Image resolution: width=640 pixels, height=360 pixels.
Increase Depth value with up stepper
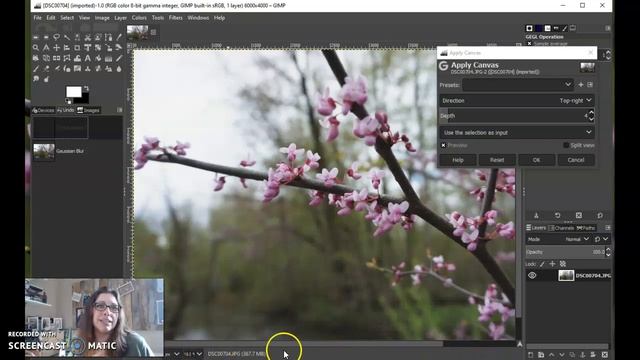591,113
